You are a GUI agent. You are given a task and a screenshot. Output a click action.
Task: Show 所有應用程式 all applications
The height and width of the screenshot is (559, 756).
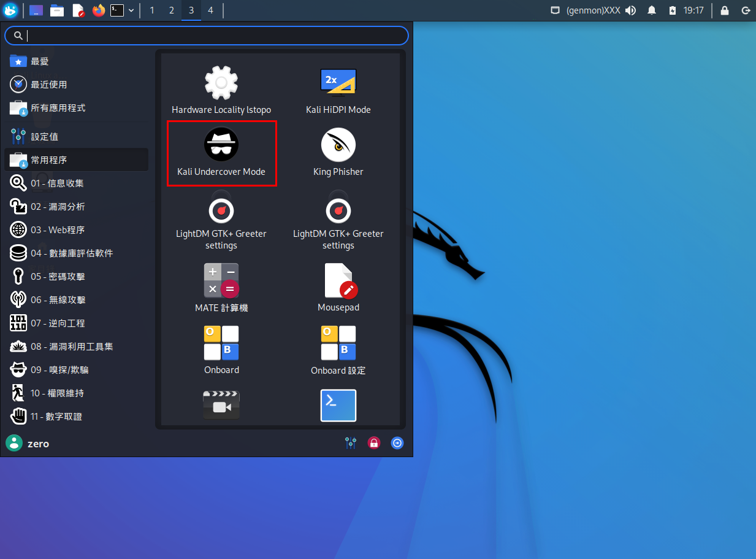coord(76,108)
